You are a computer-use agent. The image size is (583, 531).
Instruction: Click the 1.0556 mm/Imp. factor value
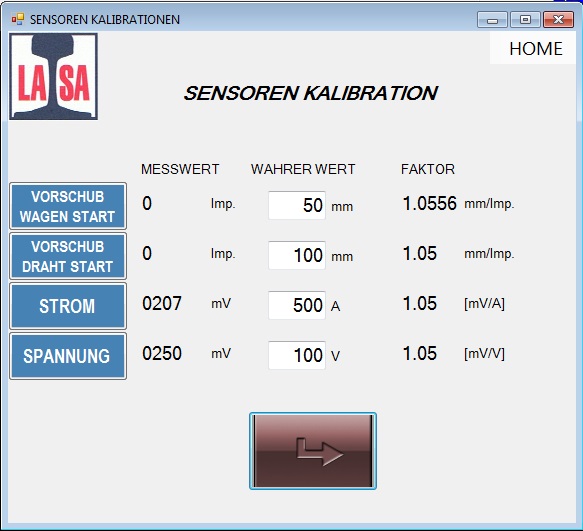pyautogui.click(x=429, y=203)
